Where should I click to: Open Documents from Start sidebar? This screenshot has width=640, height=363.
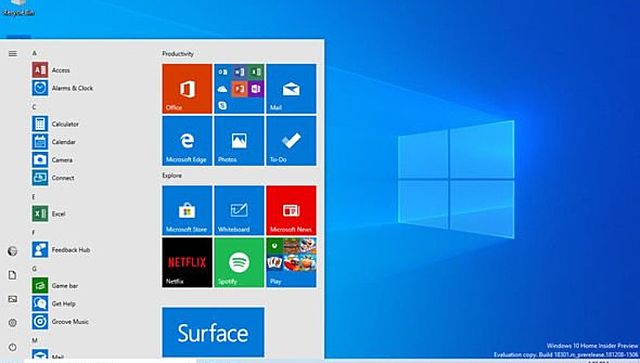pos(13,275)
